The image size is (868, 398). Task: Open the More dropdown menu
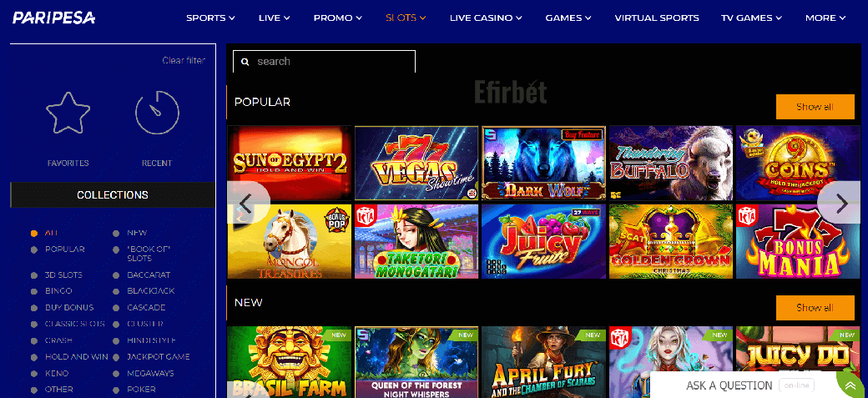(825, 18)
